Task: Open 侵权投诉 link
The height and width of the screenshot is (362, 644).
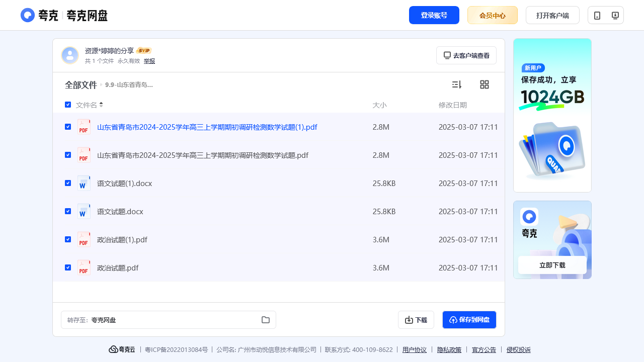Action: point(519,350)
